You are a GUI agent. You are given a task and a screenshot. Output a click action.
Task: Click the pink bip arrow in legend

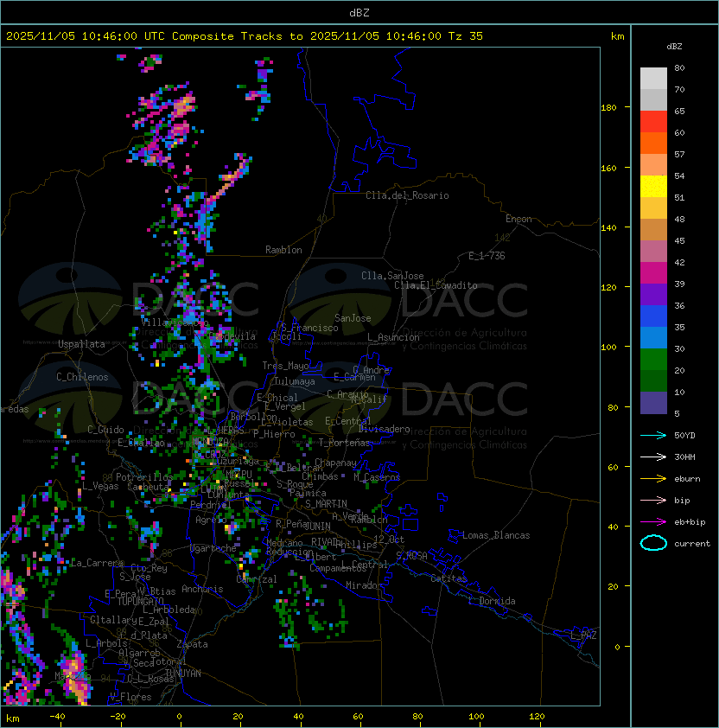tap(653, 500)
